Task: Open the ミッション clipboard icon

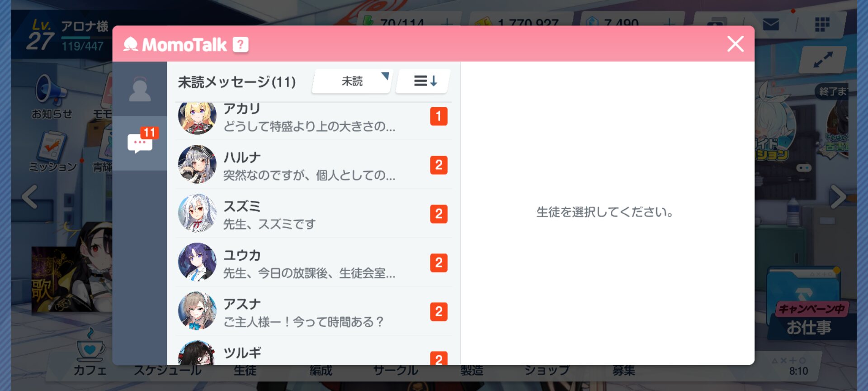Action: coord(52,152)
